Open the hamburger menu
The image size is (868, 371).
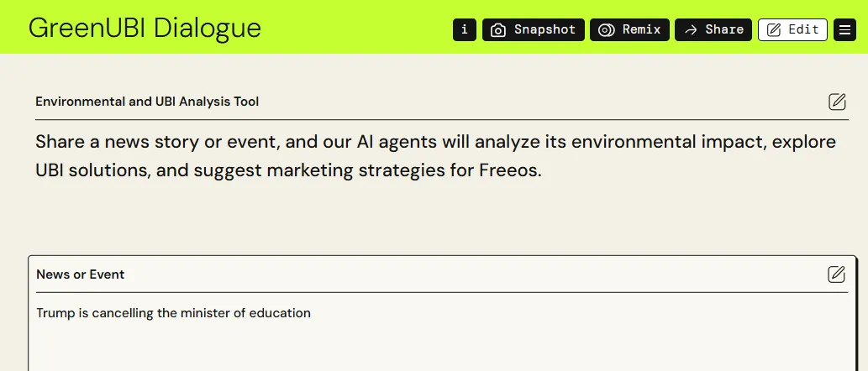point(844,30)
